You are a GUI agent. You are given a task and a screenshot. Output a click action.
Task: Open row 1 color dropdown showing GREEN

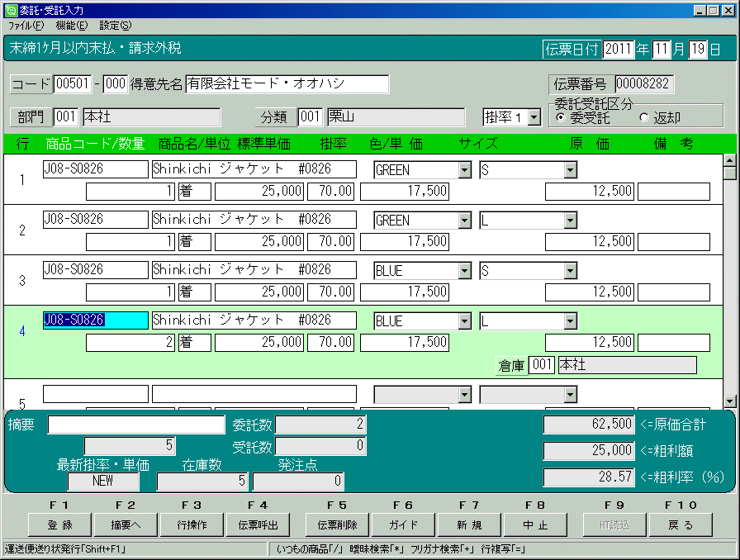(x=464, y=170)
